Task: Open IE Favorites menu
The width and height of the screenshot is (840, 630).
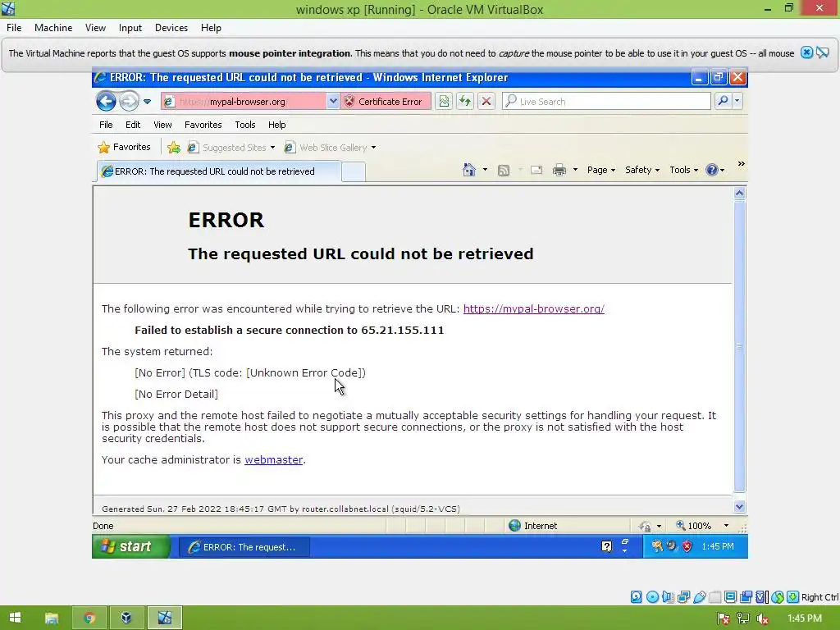Action: coord(203,125)
